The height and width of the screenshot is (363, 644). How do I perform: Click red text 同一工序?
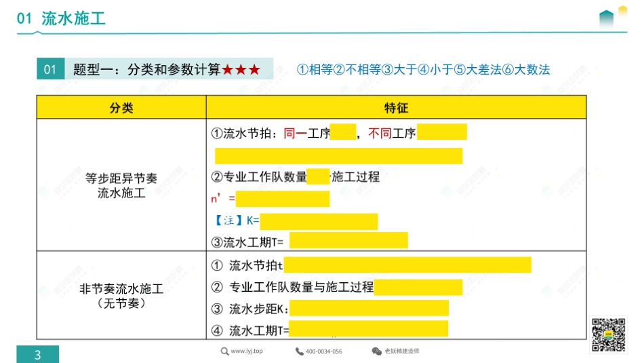307,133
